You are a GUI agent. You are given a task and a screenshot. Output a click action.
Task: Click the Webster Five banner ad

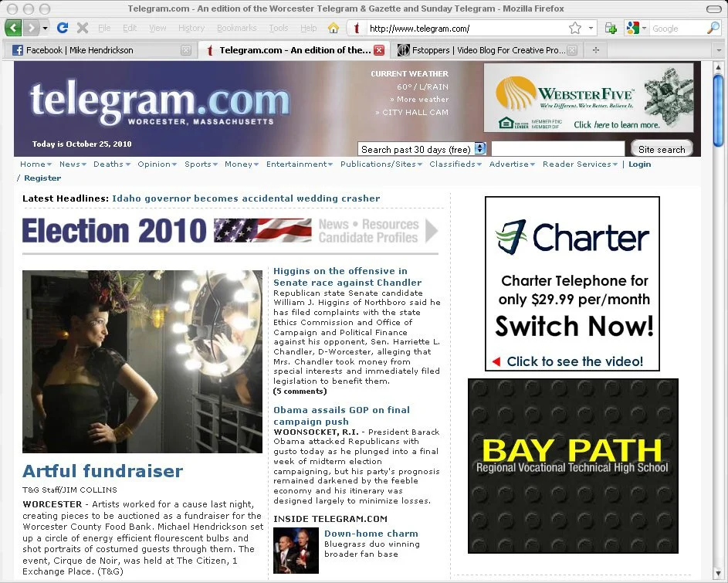click(589, 98)
